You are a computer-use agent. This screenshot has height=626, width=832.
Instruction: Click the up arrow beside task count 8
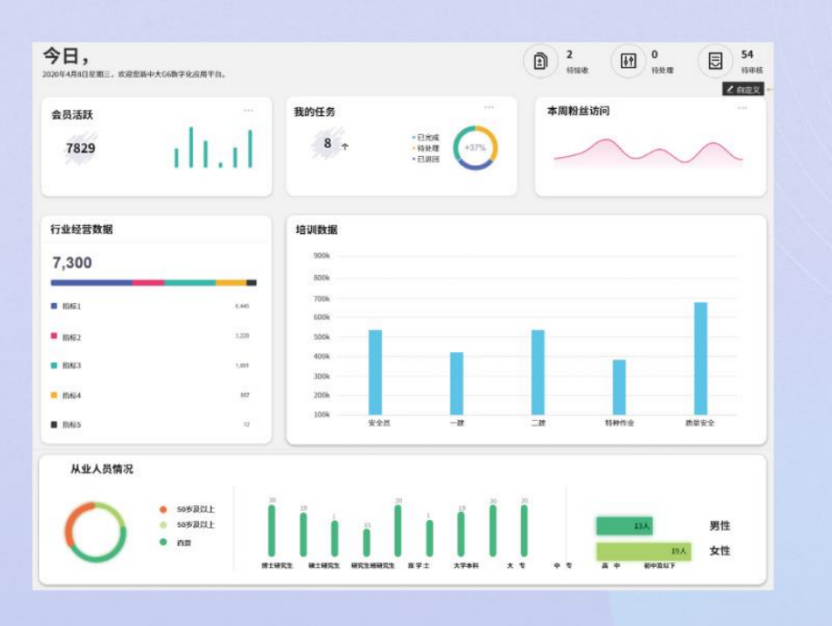pos(345,146)
